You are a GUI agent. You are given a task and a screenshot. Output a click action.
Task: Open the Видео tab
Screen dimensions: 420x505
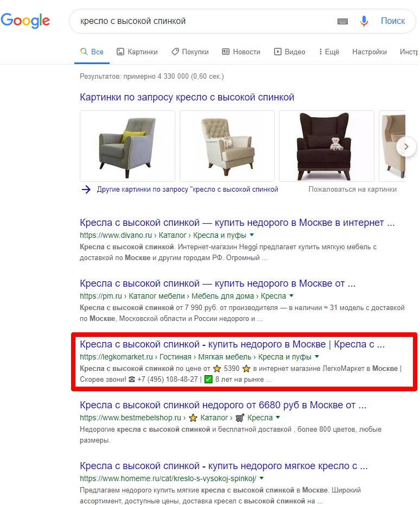click(289, 52)
